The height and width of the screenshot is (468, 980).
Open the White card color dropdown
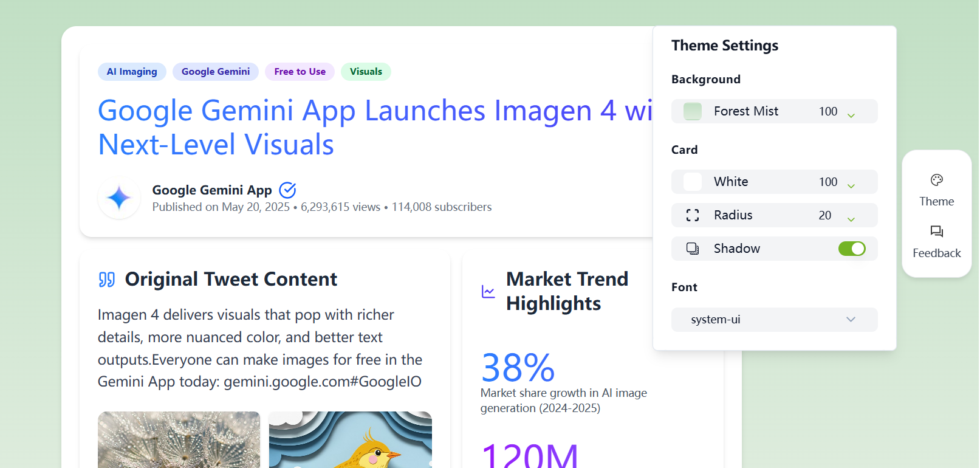pyautogui.click(x=851, y=184)
